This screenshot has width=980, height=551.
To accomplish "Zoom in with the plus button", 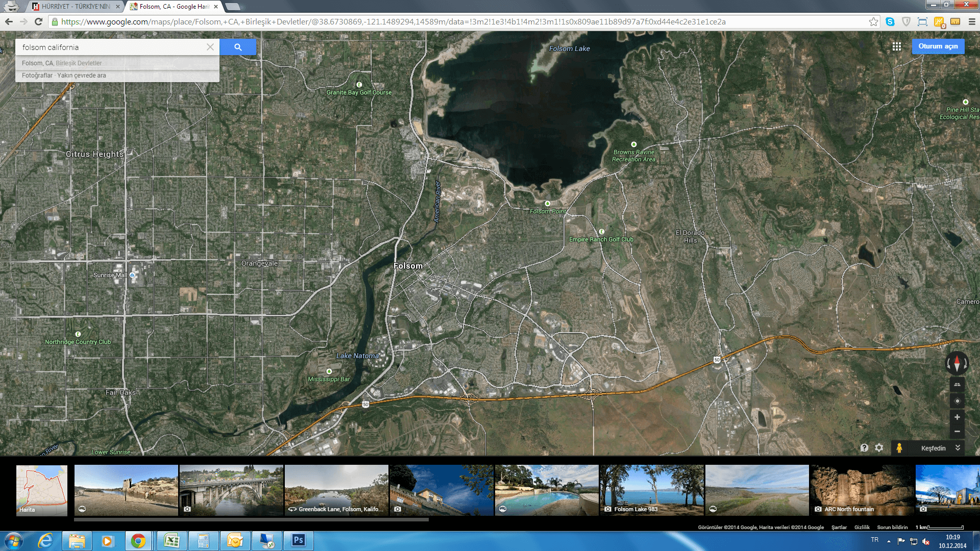I will (x=957, y=417).
